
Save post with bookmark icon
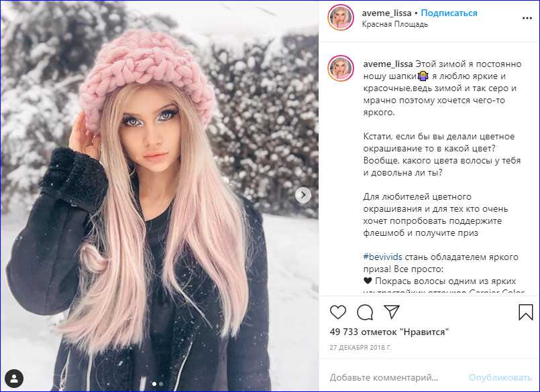(525, 312)
